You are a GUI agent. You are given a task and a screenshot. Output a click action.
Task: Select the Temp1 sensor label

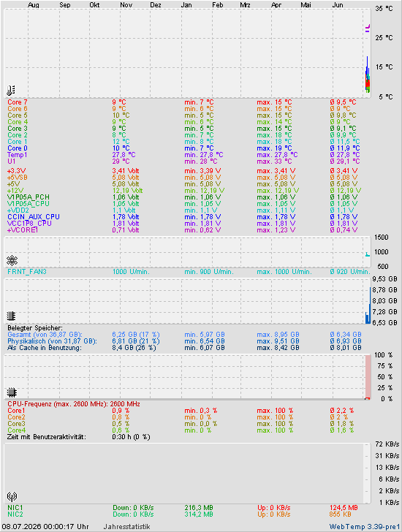[17, 155]
